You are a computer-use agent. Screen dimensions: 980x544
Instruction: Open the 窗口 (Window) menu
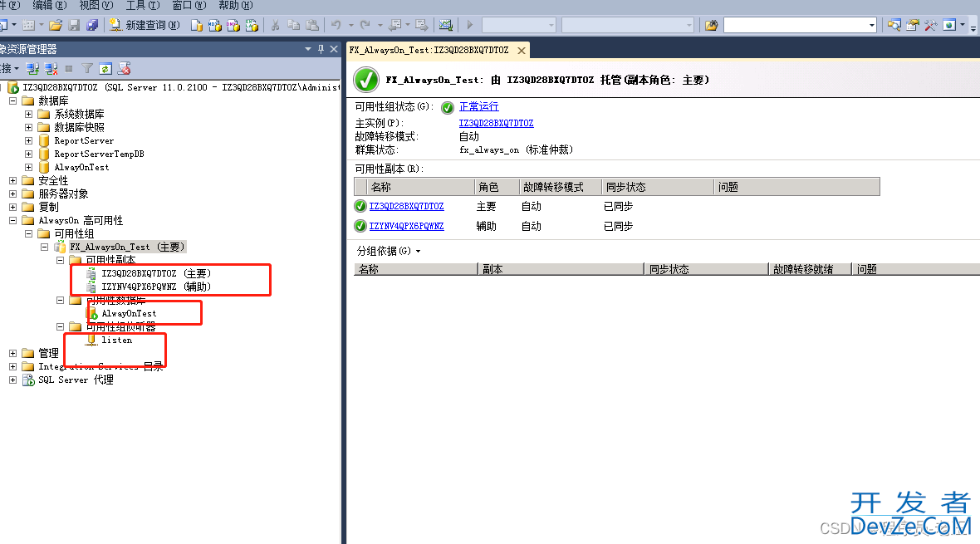[189, 6]
